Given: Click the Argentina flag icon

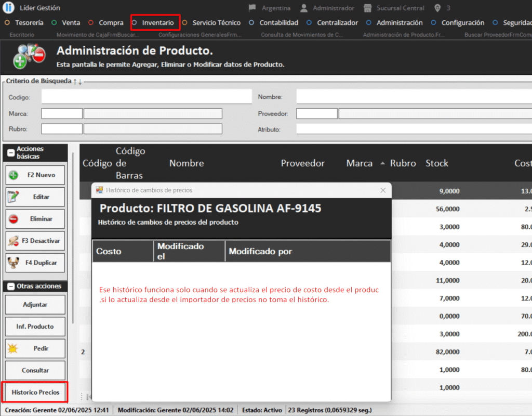Looking at the screenshot, I should [x=252, y=8].
